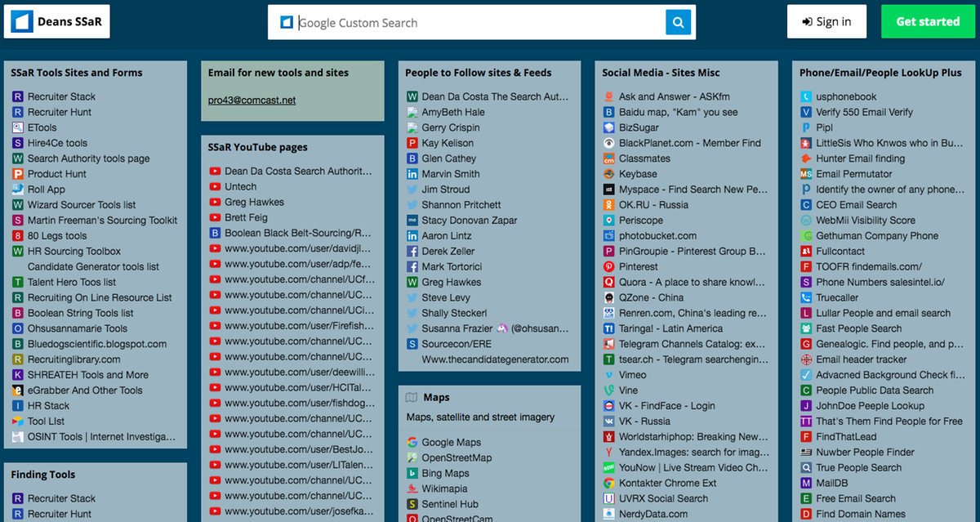Screen dimensions: 980x522
Task: Open BlackPlanet.com - Member Find link
Action: [x=690, y=143]
